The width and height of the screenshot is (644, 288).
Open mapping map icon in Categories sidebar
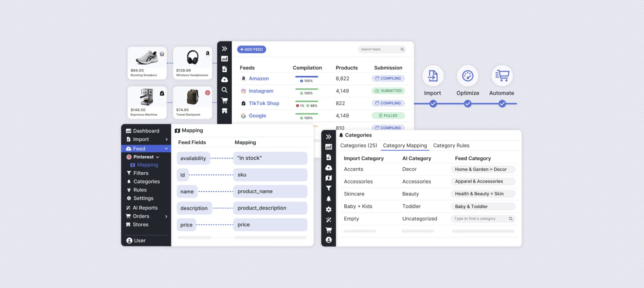329,178
